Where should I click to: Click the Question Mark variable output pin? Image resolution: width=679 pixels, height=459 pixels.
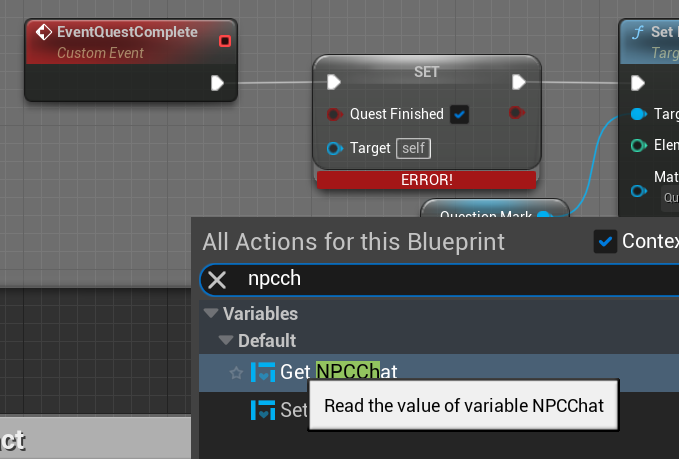[x=545, y=214]
